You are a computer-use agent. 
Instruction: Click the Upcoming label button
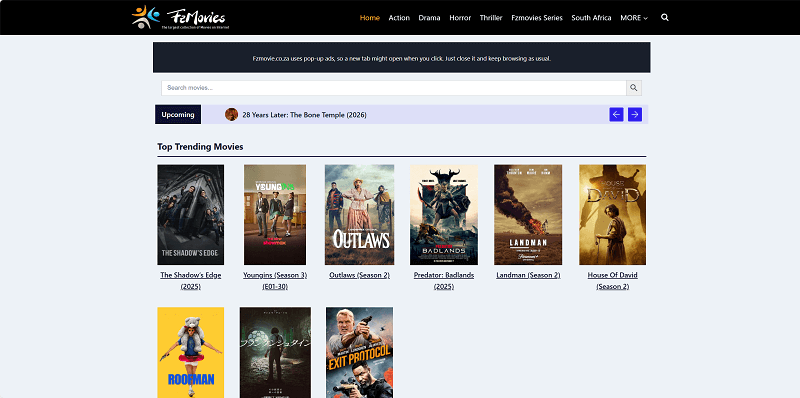pyautogui.click(x=178, y=114)
